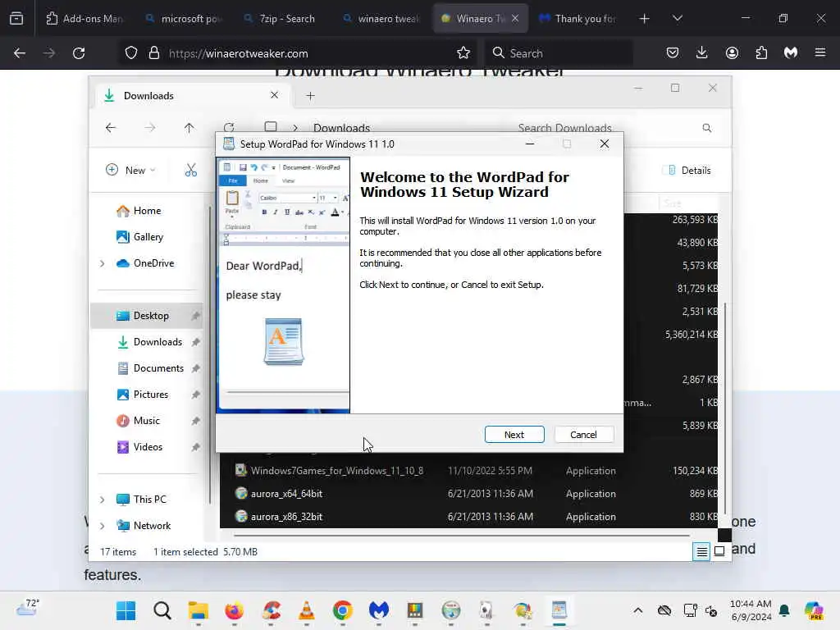Image resolution: width=840 pixels, height=630 pixels.
Task: Open Firefox from taskbar
Action: [x=234, y=610]
